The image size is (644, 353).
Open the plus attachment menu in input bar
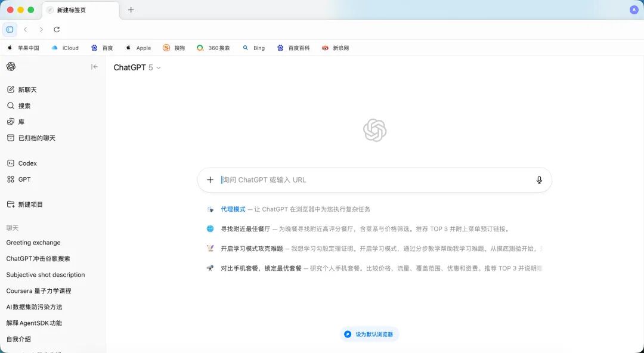point(210,179)
